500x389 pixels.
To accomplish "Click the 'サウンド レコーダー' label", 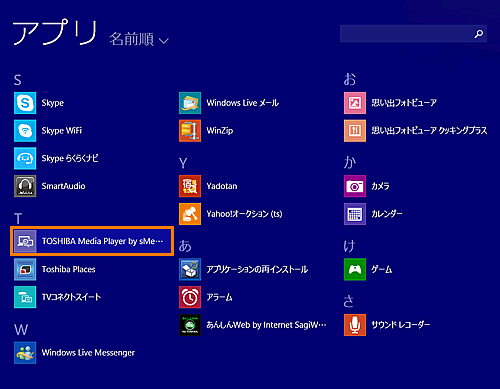I will click(401, 325).
